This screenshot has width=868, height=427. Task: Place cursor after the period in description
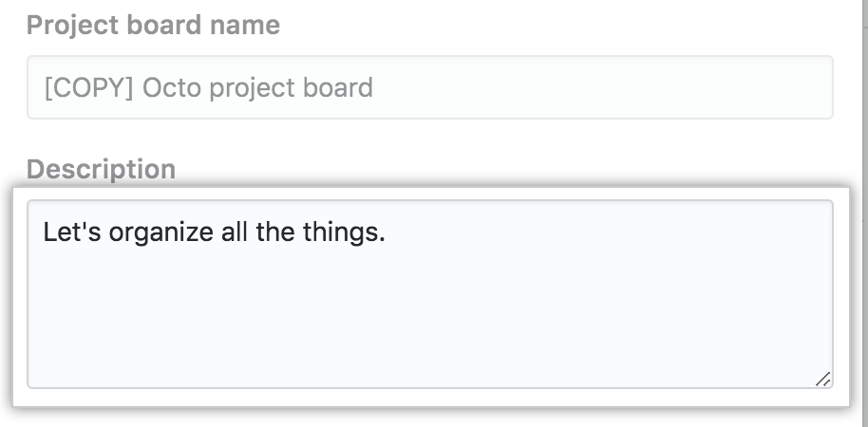pyautogui.click(x=387, y=232)
